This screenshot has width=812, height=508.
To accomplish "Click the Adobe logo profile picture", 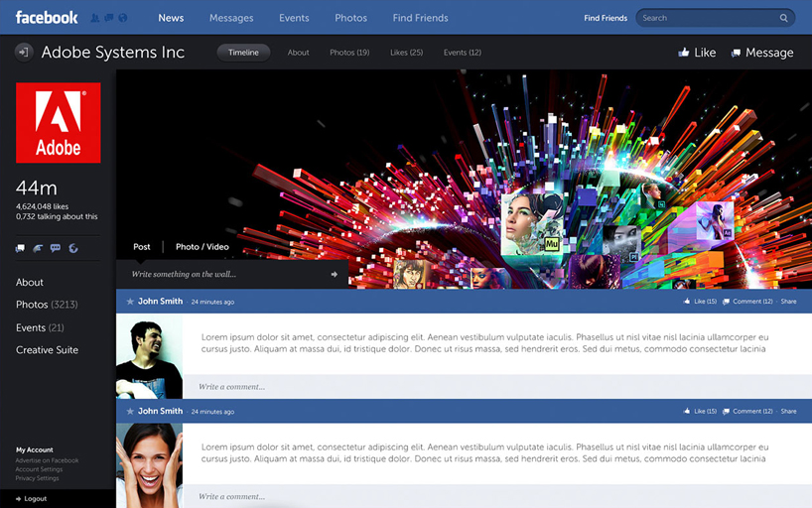I will click(x=58, y=123).
